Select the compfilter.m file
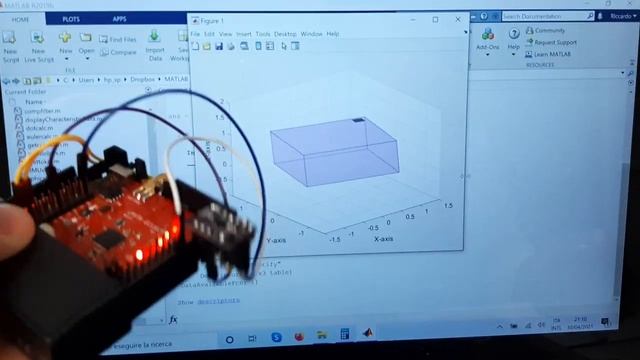This screenshot has width=640, height=360. 39,111
